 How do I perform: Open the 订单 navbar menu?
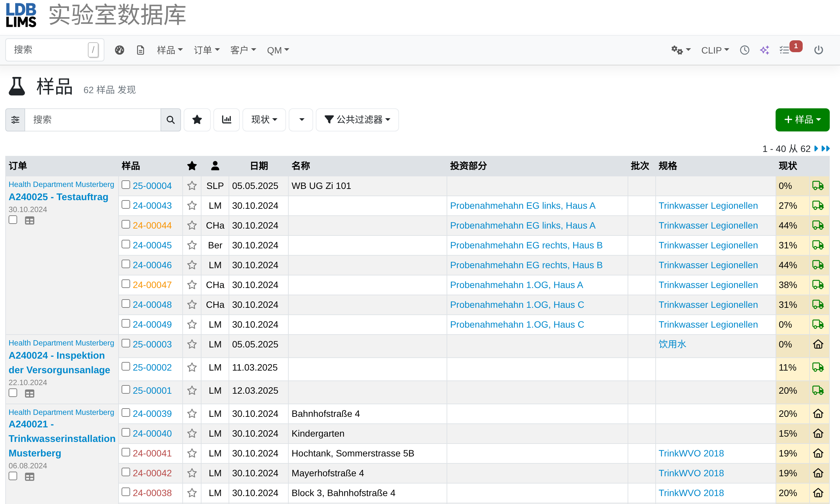click(x=206, y=50)
